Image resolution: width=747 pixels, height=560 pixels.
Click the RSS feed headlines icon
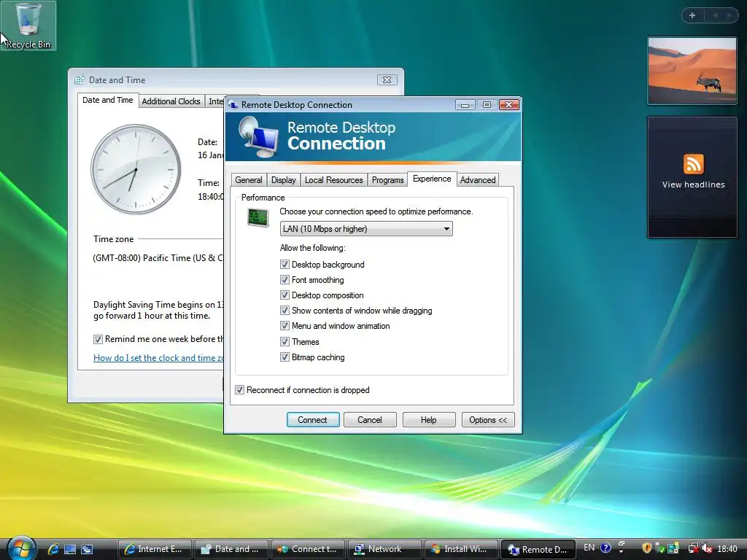pyautogui.click(x=693, y=164)
